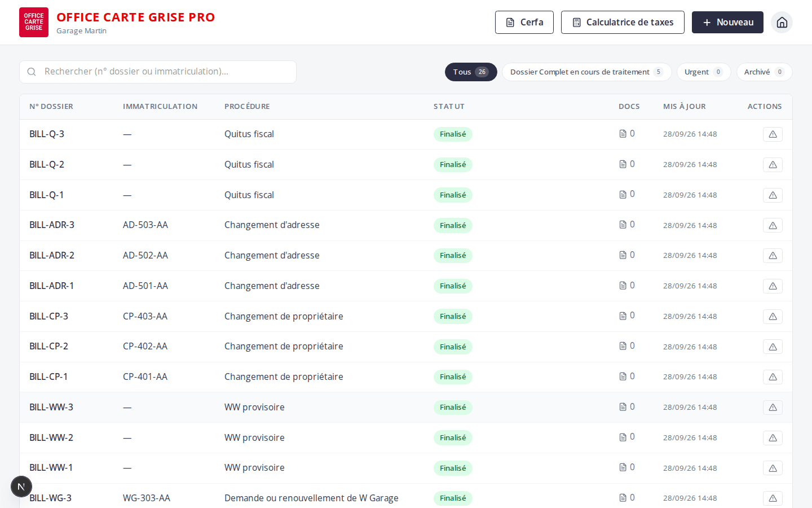
Task: Create a new dossier with Nouveau
Action: pos(727,22)
